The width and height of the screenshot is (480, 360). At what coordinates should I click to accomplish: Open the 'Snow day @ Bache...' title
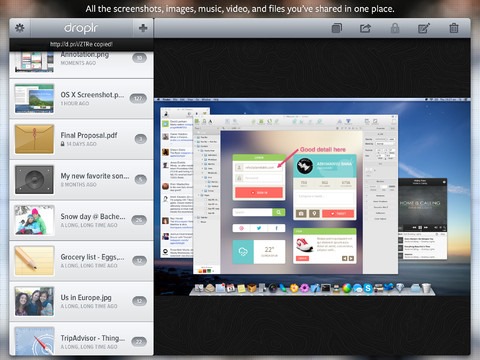point(93,217)
